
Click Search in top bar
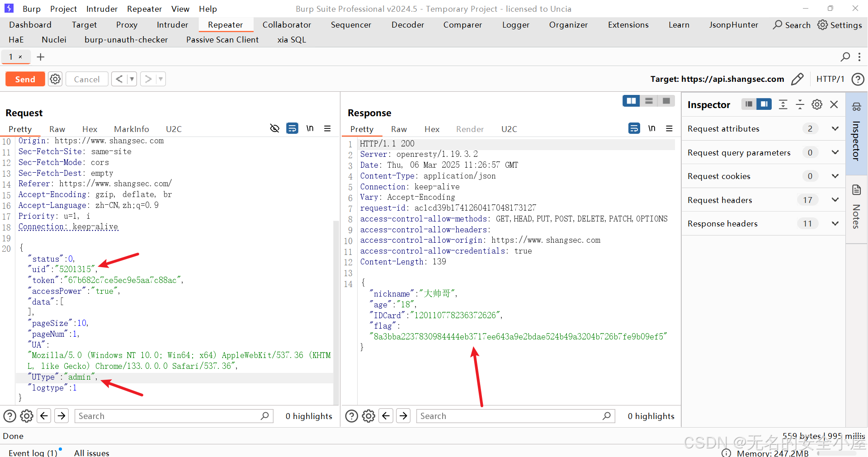792,25
